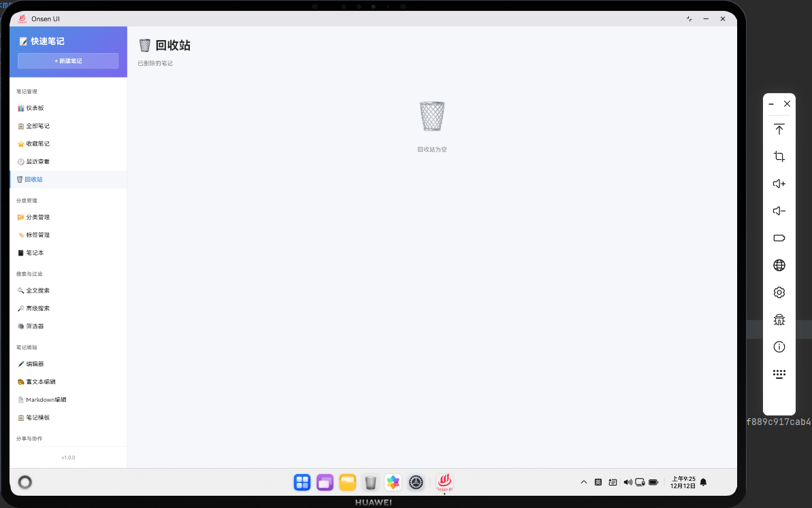Open 笔记本 notebook item
812x508 pixels.
(x=68, y=253)
